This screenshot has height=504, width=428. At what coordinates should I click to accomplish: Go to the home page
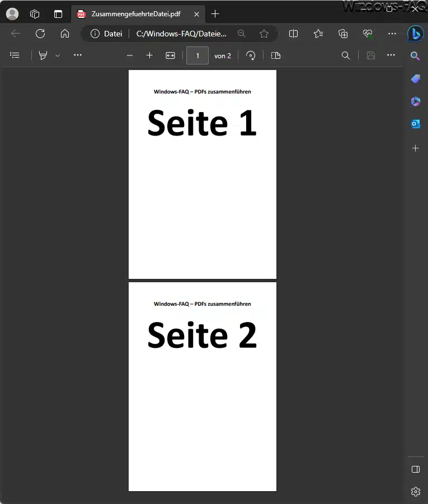click(x=65, y=34)
